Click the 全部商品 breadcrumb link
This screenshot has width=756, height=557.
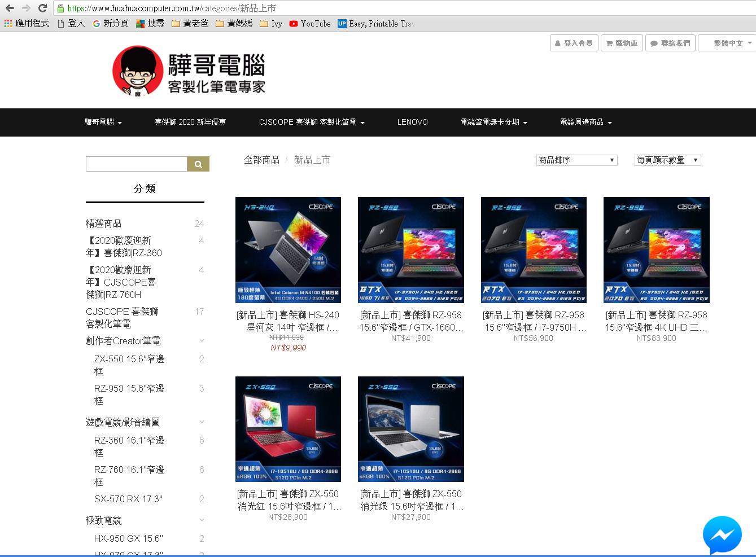tap(261, 160)
